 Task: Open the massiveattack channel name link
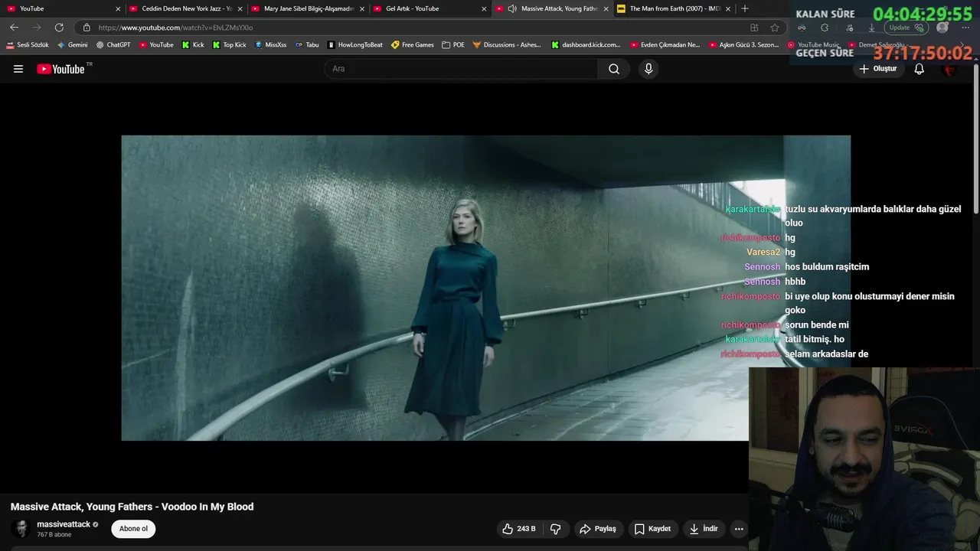pos(64,524)
